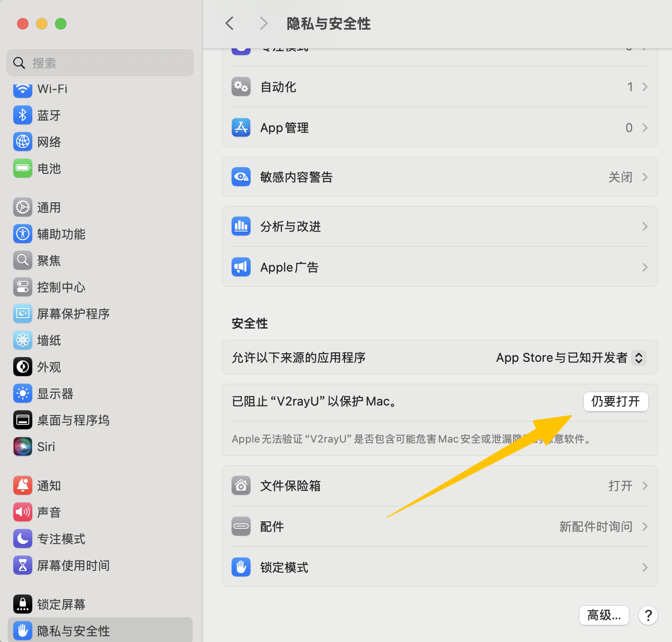Expand the Accessories row chevron
The height and width of the screenshot is (642, 672).
click(645, 527)
